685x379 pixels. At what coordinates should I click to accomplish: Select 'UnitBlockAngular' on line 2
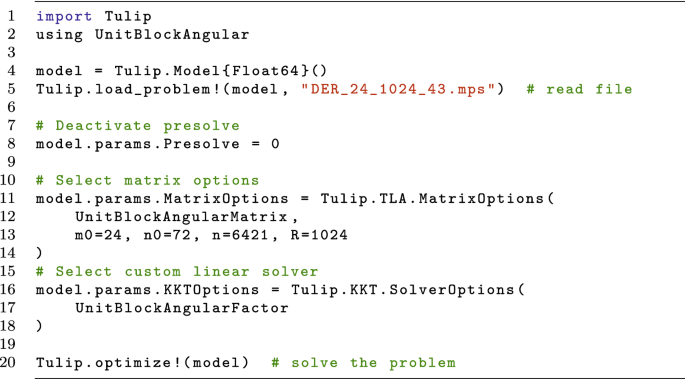coord(172,34)
